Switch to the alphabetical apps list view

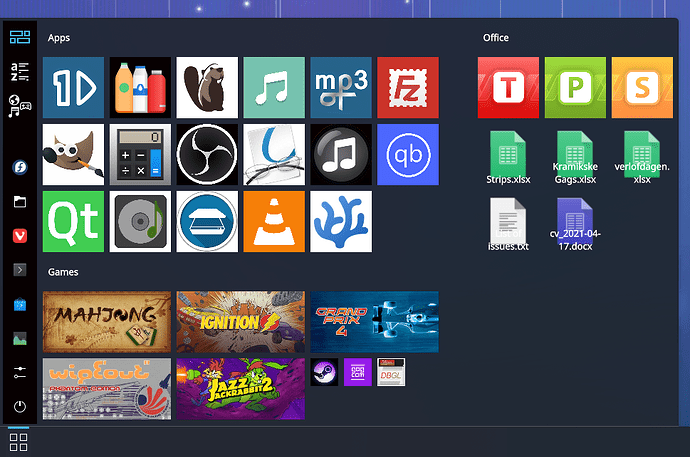point(19,70)
